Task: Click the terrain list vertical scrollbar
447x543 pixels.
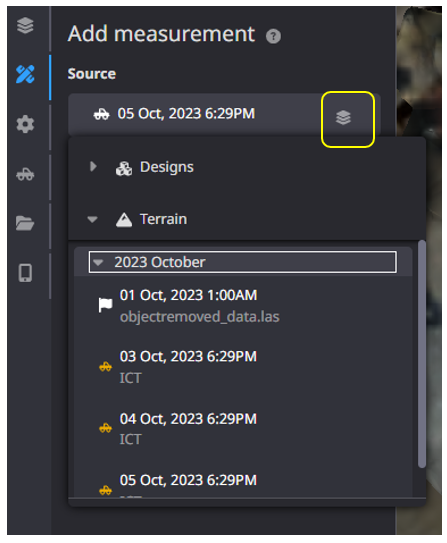Action: pos(422,354)
